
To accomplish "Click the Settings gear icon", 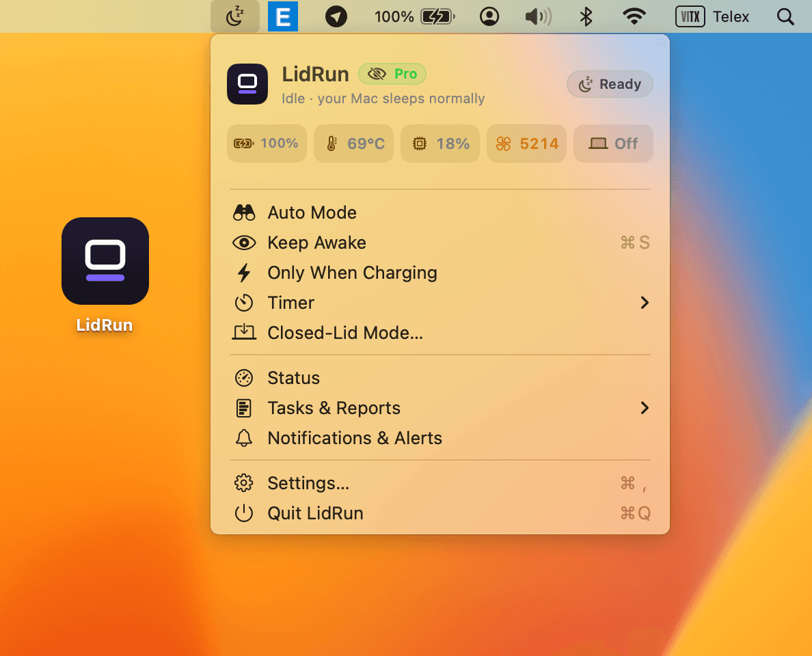I will [244, 483].
